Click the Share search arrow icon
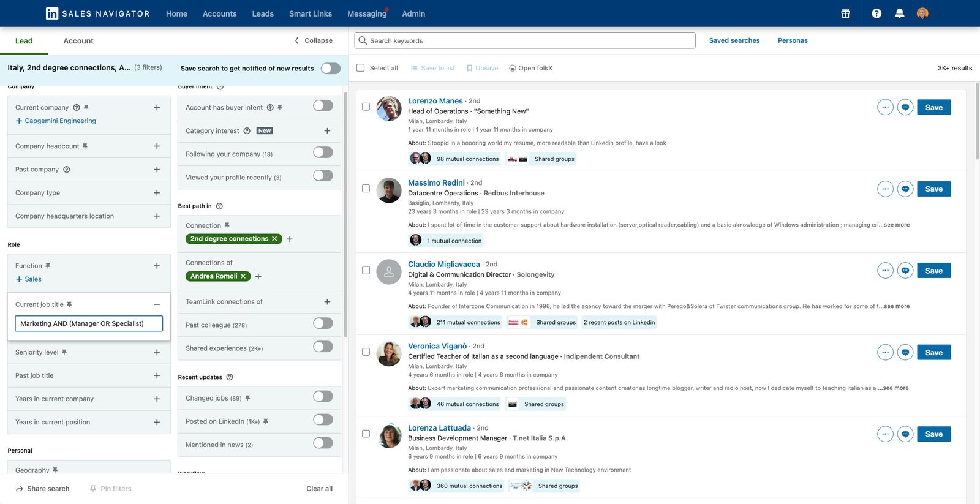The image size is (980, 504). 20,489
